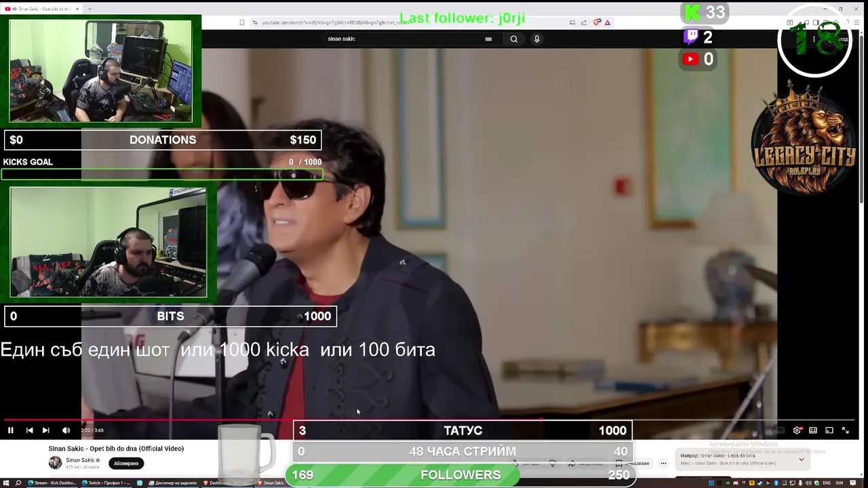
Task: Click the Brave Shields lion icon
Action: 597,22
